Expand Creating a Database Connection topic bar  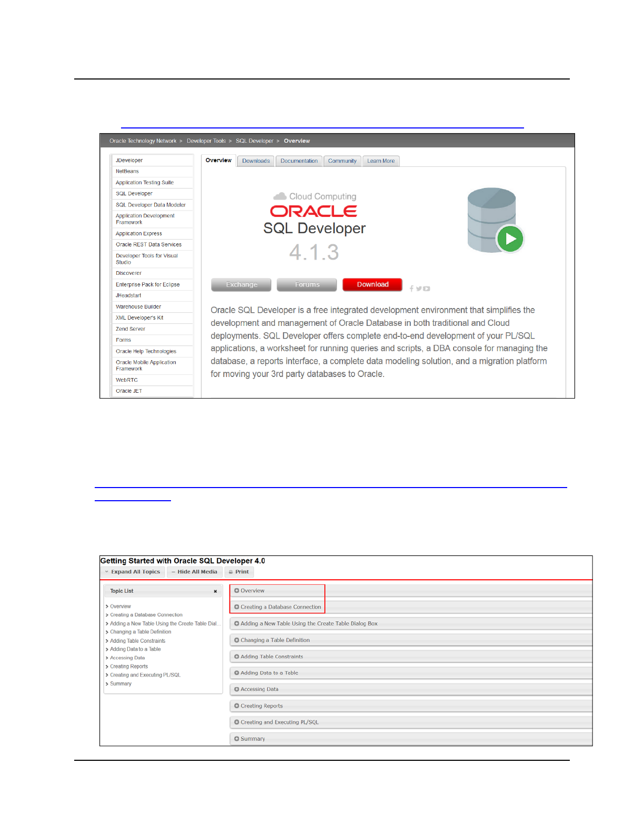click(x=411, y=607)
